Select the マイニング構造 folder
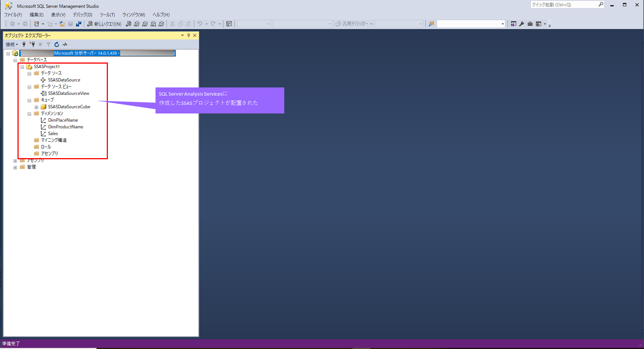The image size is (644, 349). [54, 140]
